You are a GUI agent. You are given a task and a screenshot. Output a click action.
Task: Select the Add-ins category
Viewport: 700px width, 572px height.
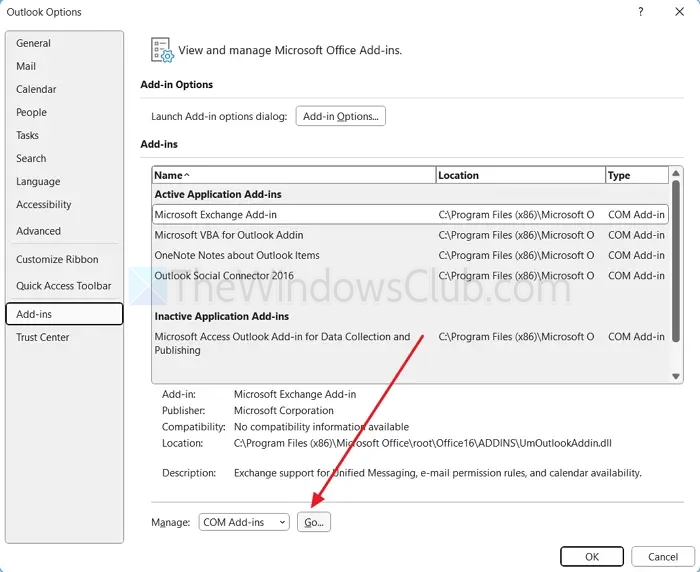point(64,314)
